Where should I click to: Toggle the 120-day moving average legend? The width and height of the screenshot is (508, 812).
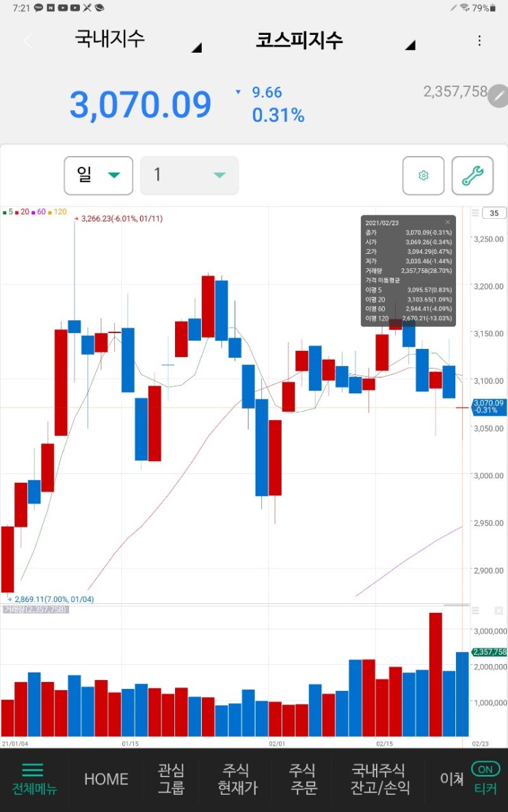(x=57, y=212)
